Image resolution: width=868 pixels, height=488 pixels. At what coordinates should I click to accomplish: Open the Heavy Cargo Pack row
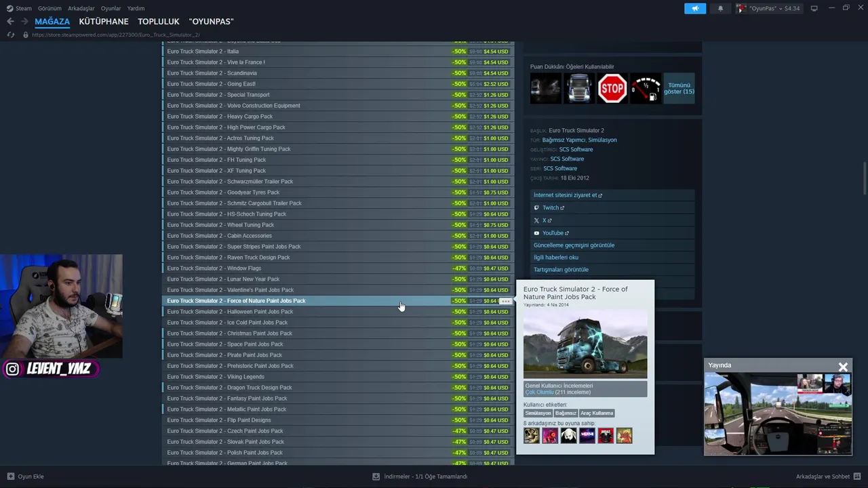click(338, 117)
